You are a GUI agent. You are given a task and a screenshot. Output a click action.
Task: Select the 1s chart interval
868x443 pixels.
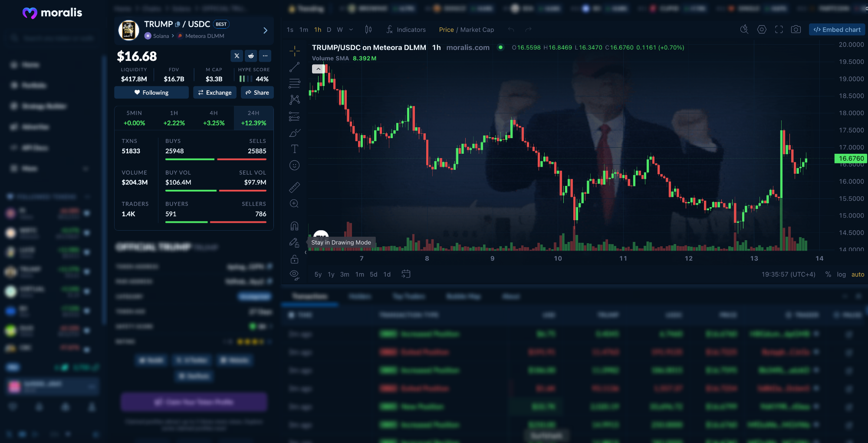pos(290,30)
